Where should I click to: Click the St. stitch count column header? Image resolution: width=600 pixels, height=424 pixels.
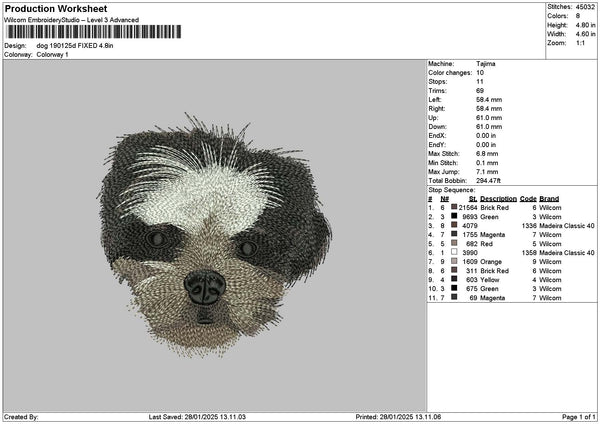pyautogui.click(x=473, y=198)
